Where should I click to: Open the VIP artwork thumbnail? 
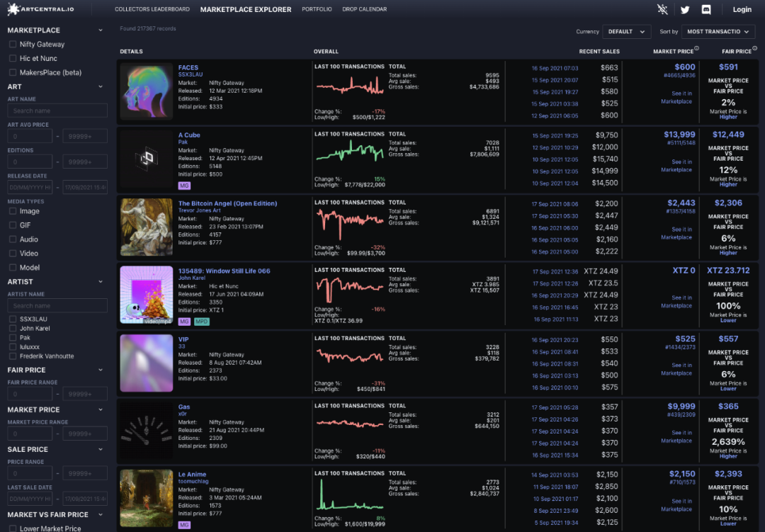click(147, 363)
